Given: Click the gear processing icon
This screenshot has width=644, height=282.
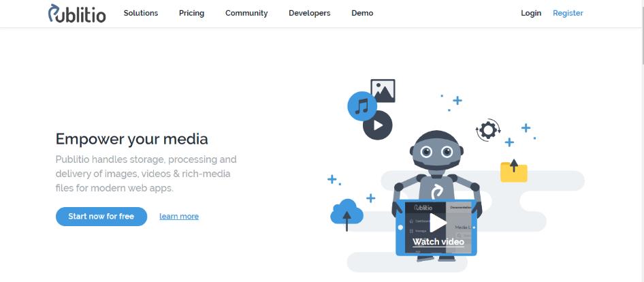Looking at the screenshot, I should tap(488, 130).
